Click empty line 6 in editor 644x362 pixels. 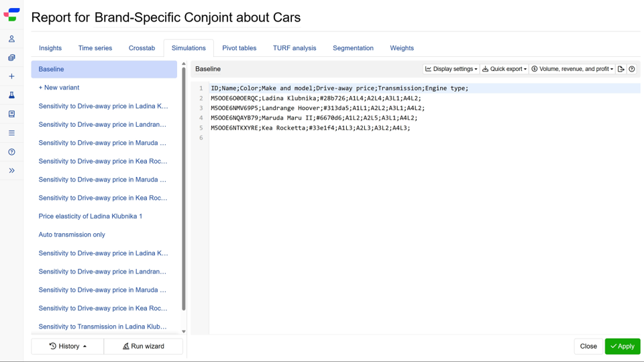click(425, 138)
